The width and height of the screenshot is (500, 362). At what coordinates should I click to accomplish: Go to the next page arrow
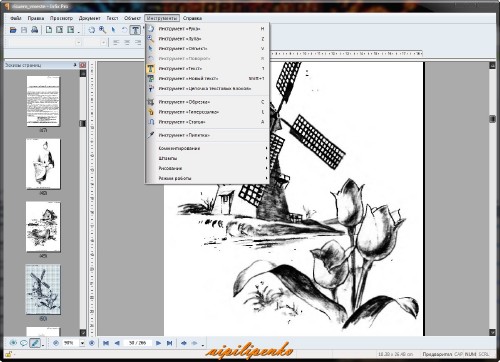[x=159, y=343]
